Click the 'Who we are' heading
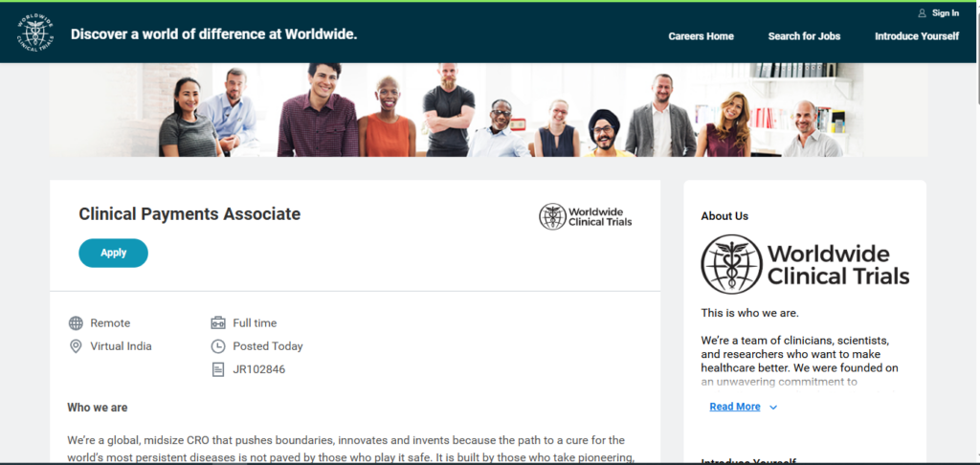The image size is (980, 465). coord(98,408)
